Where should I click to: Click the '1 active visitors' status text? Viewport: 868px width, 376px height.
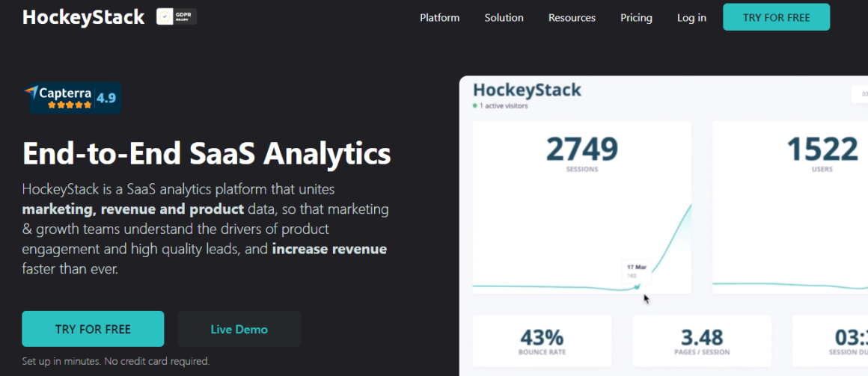pyautogui.click(x=501, y=106)
